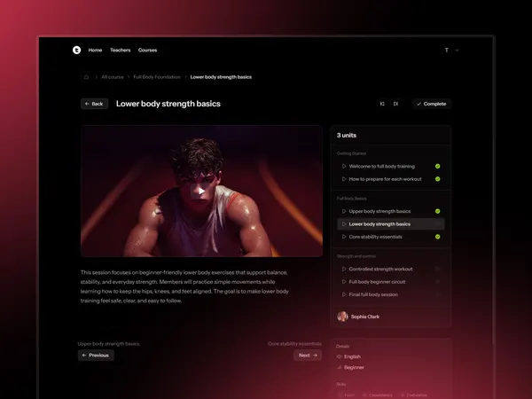Image resolution: width=532 pixels, height=399 pixels.
Task: Expand the user account dropdown chevron
Action: pos(457,51)
